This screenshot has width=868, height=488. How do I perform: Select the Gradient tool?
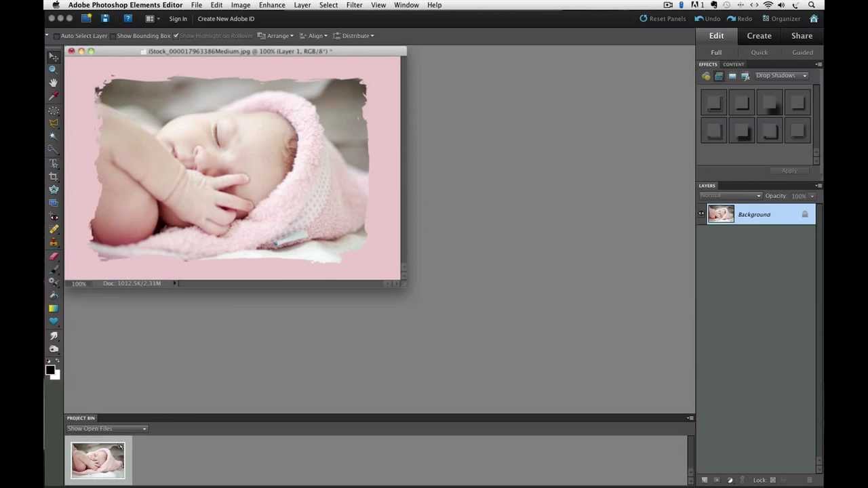[x=54, y=308]
